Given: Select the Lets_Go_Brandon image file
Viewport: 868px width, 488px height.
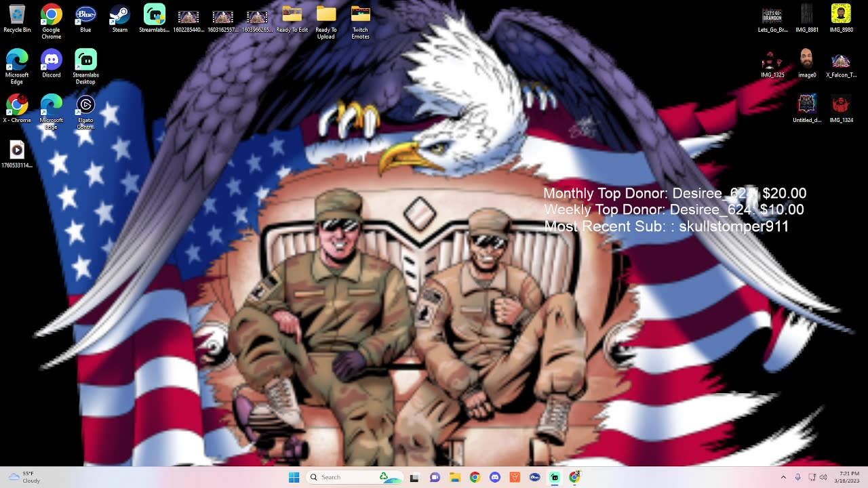Looking at the screenshot, I should pyautogui.click(x=772, y=19).
